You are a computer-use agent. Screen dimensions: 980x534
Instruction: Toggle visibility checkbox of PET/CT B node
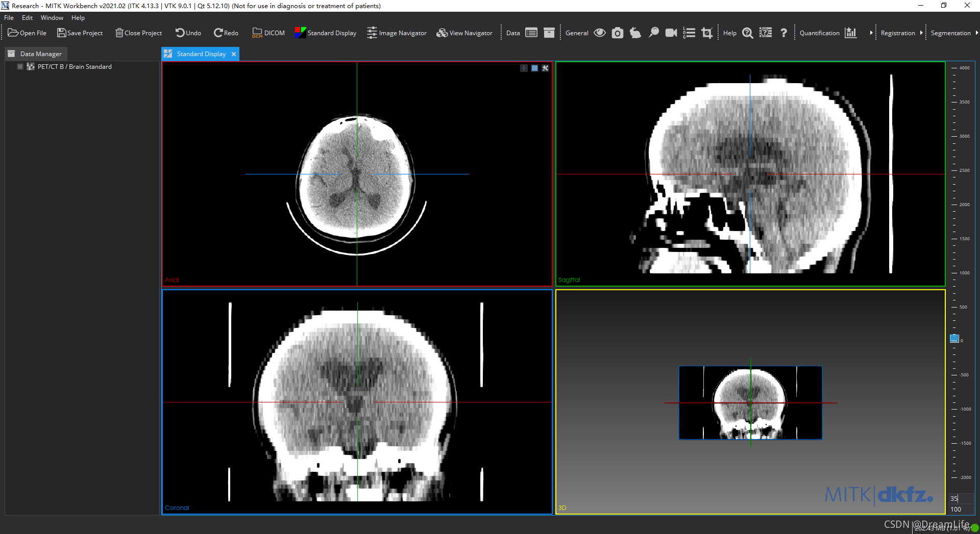[x=20, y=67]
